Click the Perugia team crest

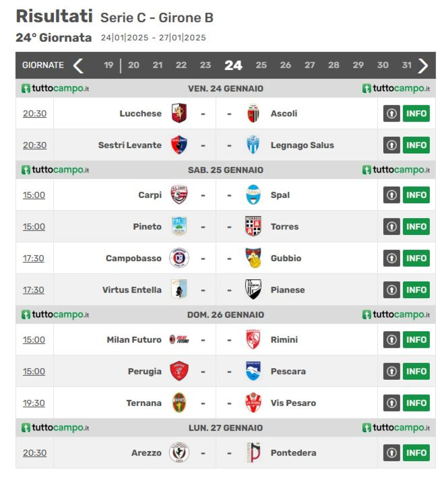pos(179,371)
